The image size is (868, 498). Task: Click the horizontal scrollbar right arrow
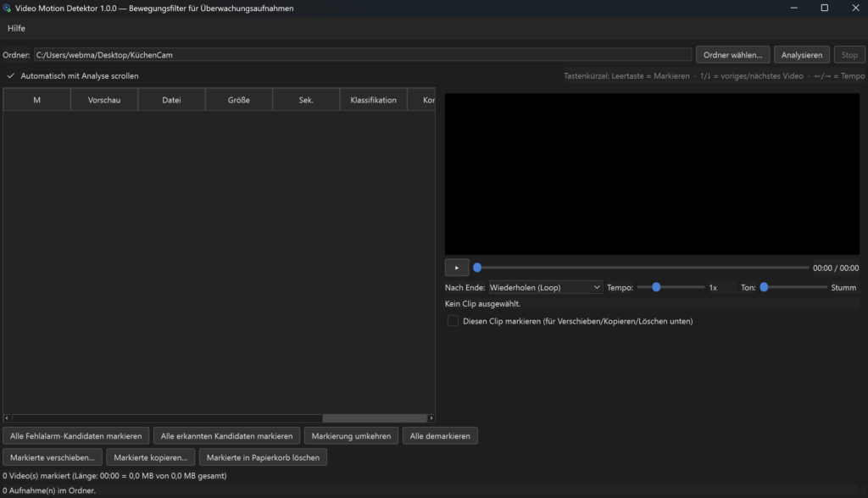pyautogui.click(x=431, y=418)
